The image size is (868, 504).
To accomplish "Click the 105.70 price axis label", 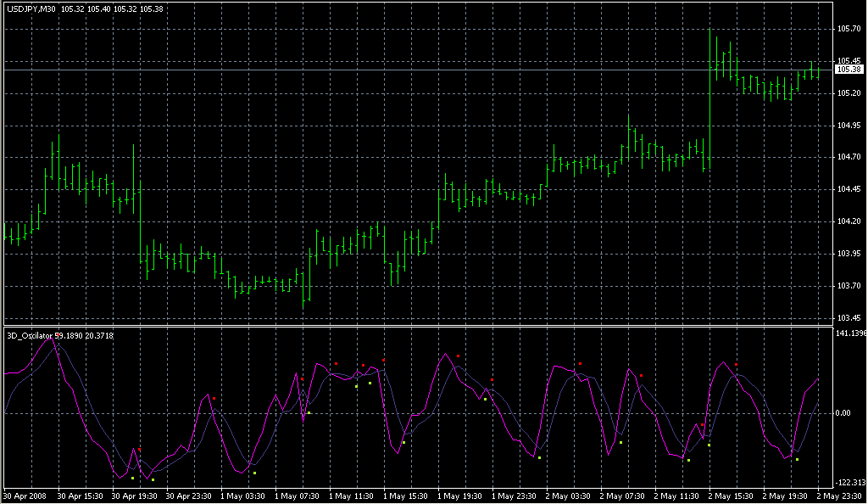I will (849, 29).
